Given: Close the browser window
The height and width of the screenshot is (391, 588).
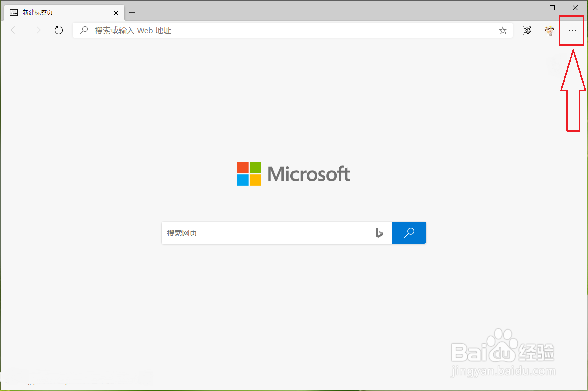Looking at the screenshot, I should click(x=575, y=8).
